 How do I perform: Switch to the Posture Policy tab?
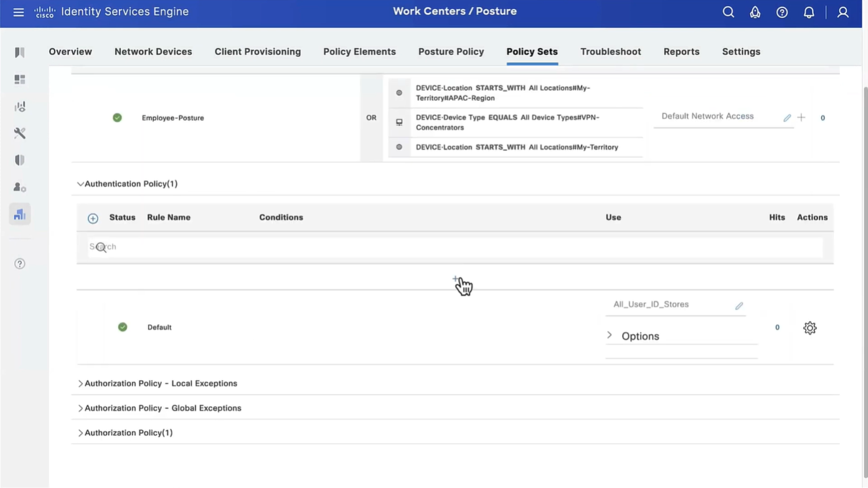451,52
